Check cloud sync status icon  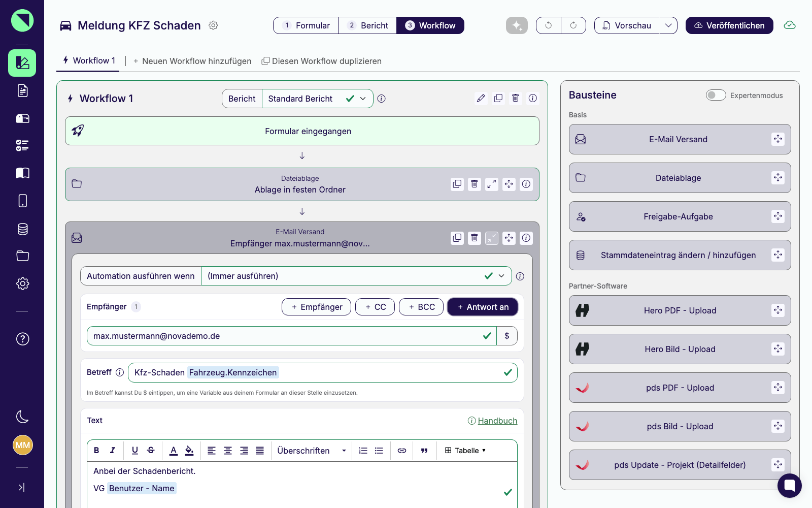coord(790,25)
